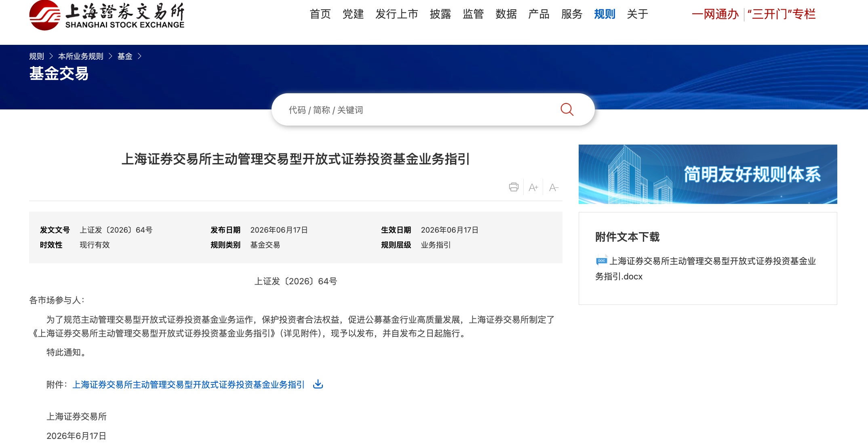868x445 pixels.
Task: Click the 特此通知 line
Action: 67,352
